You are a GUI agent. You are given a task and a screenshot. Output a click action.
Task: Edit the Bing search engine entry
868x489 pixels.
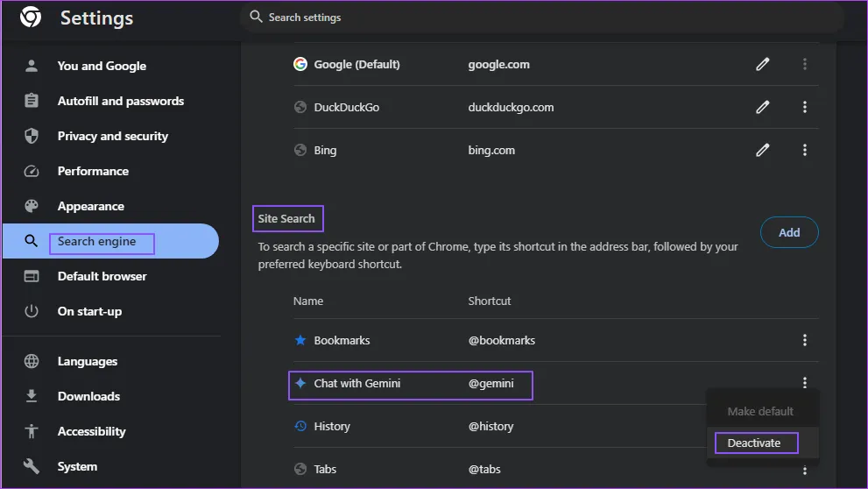763,150
